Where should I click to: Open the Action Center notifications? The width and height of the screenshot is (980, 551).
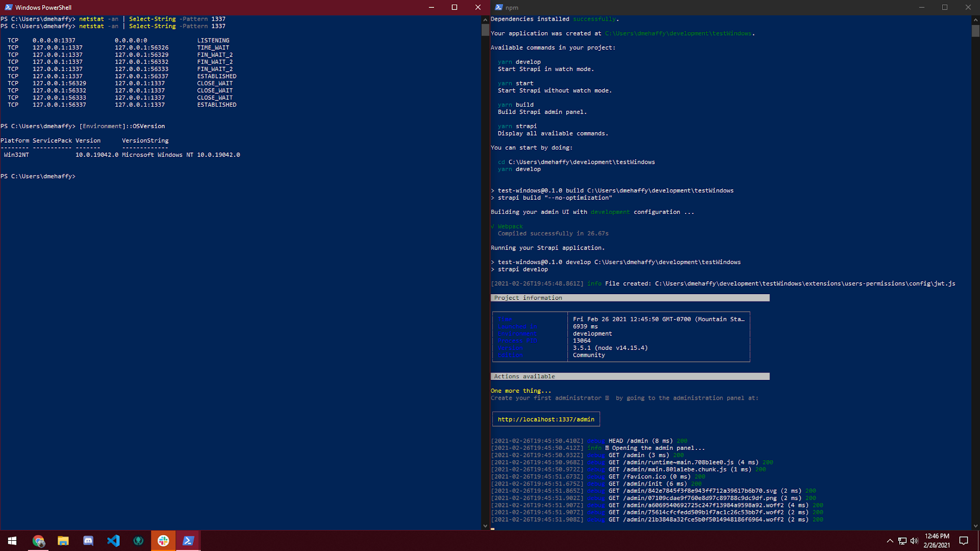(963, 541)
